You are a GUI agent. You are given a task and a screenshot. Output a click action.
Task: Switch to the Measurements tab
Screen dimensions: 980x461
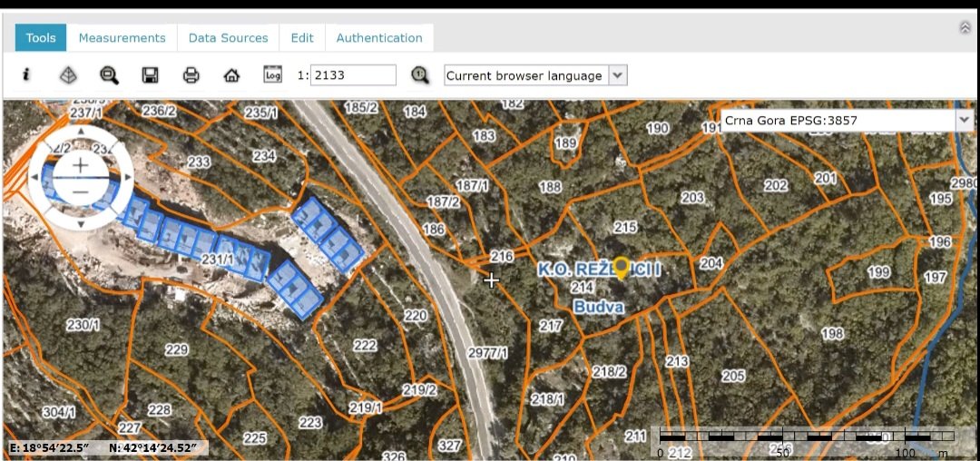click(122, 38)
